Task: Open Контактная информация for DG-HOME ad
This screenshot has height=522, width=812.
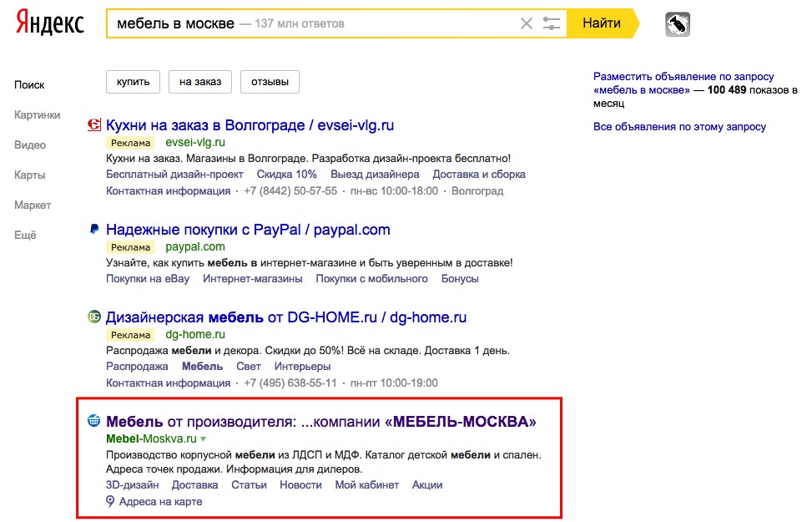Action: click(169, 383)
